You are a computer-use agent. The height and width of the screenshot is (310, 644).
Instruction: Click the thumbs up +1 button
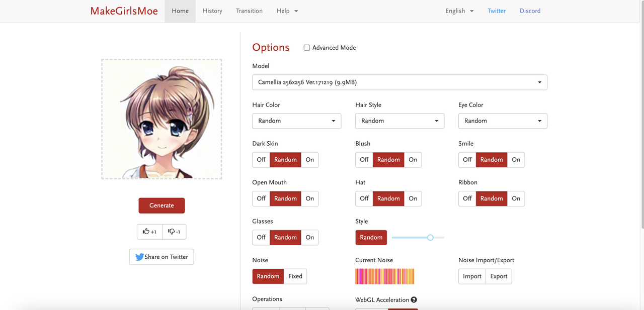tap(149, 232)
